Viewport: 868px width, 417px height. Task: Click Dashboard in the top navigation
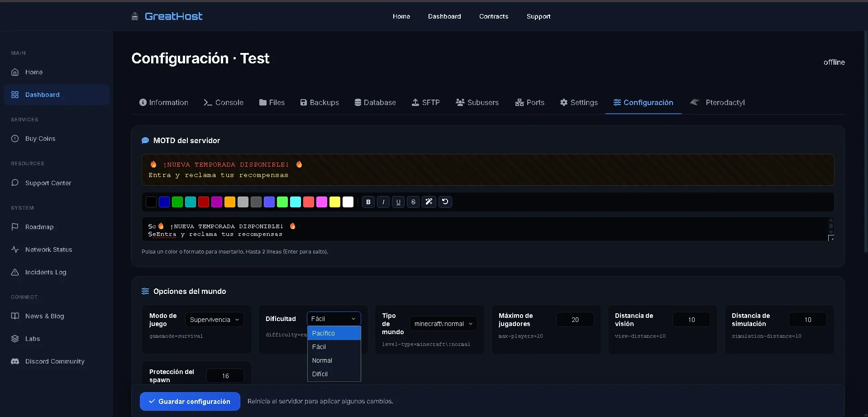(444, 16)
